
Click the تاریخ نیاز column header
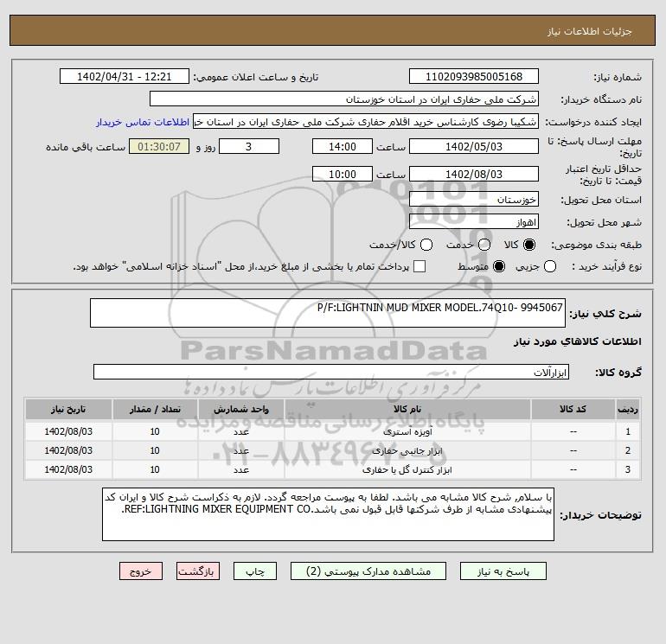(x=68, y=409)
